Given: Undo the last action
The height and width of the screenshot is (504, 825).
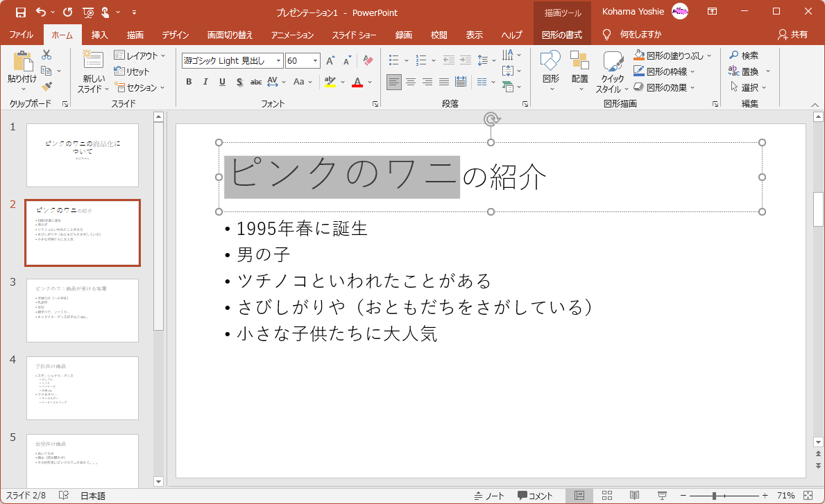Looking at the screenshot, I should [41, 12].
